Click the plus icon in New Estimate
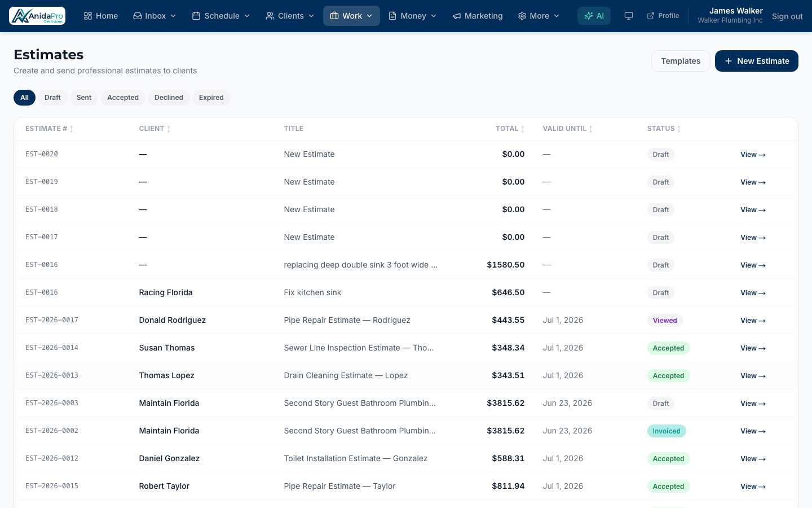The image size is (812, 508). (729, 61)
